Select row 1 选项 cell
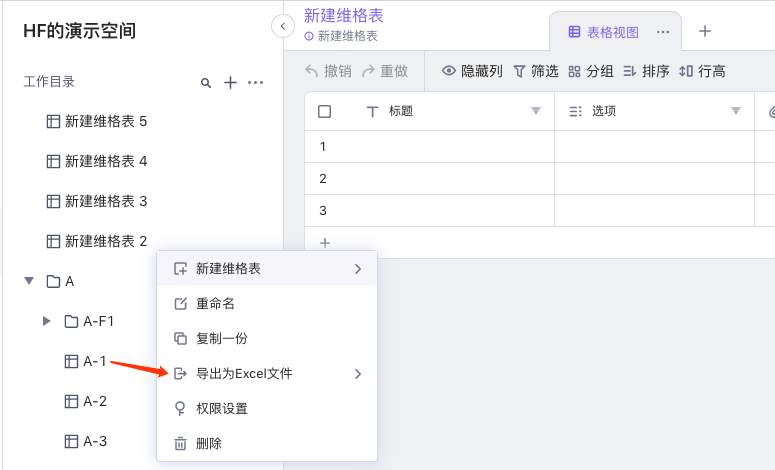The width and height of the screenshot is (775, 470). (654, 147)
